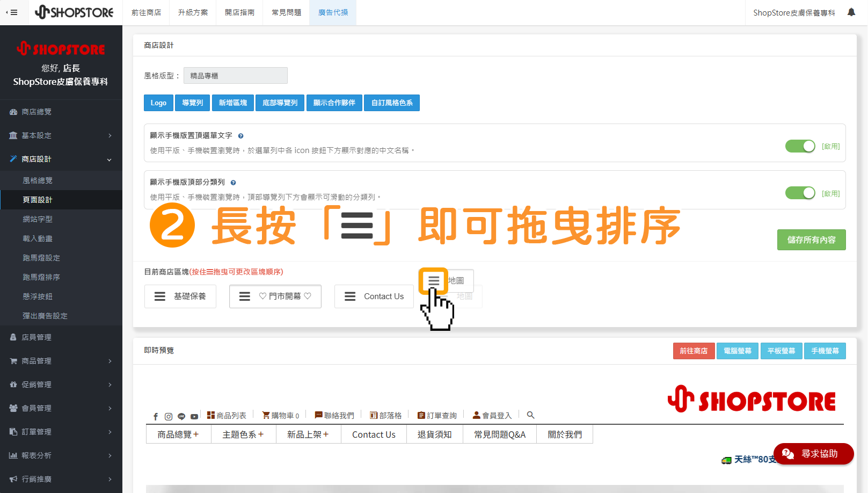Screen dimensions: 868x493
Task: Open 開店指南 in top navigation
Action: [239, 12]
